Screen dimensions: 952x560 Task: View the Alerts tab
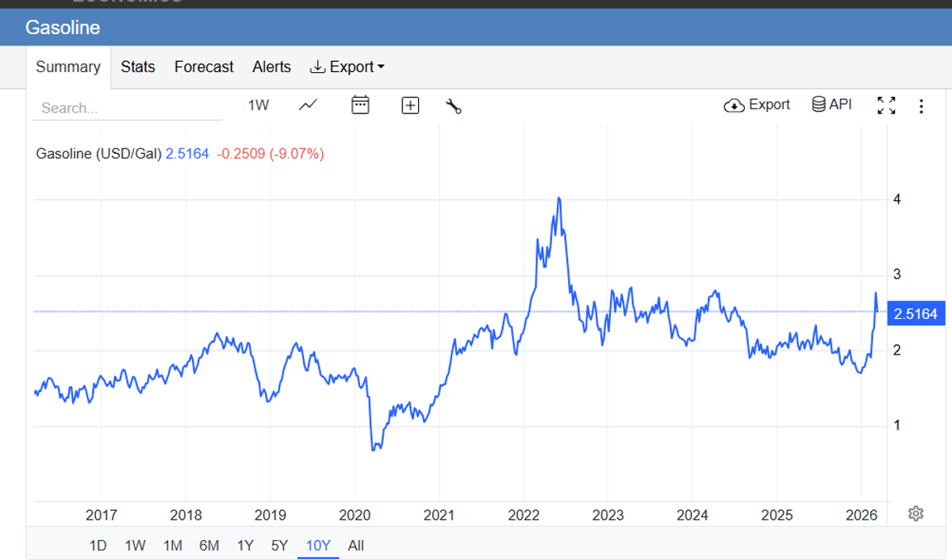(271, 67)
